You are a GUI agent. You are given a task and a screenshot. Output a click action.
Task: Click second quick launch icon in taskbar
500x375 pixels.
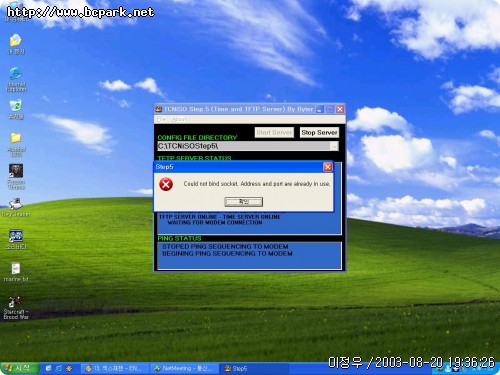59,368
